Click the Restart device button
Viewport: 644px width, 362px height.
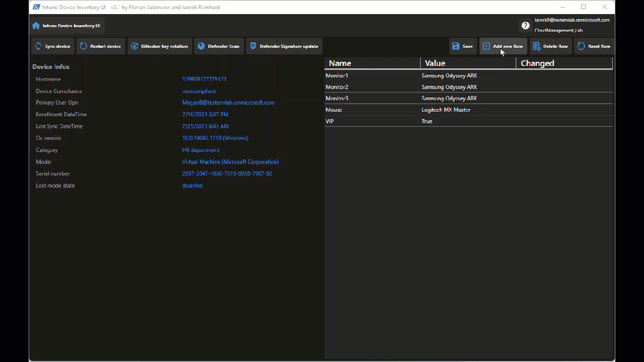point(101,46)
